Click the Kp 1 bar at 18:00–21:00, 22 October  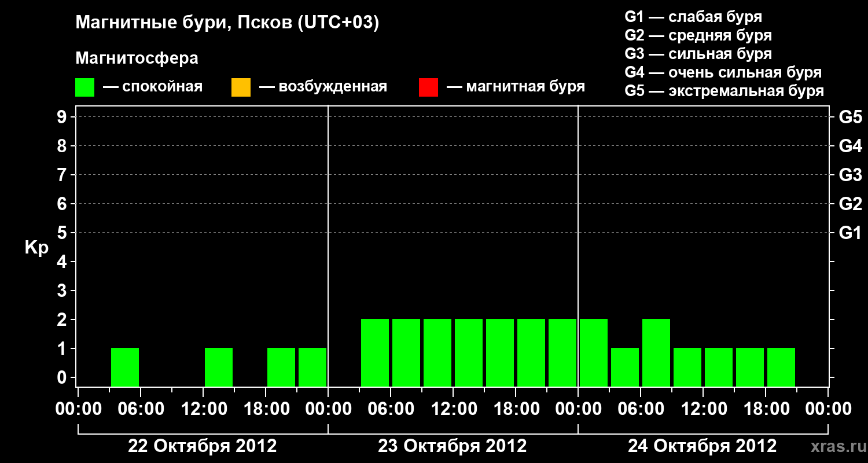point(281,367)
